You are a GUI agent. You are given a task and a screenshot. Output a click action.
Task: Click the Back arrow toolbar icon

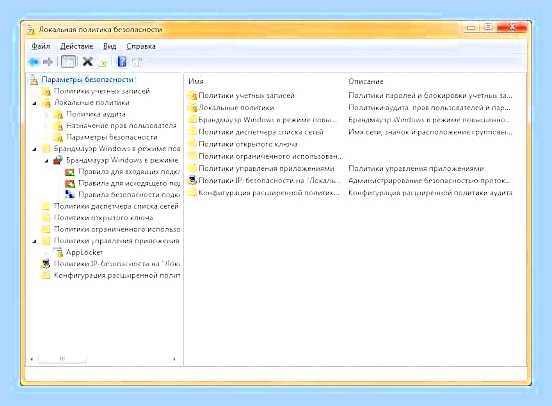coord(34,62)
